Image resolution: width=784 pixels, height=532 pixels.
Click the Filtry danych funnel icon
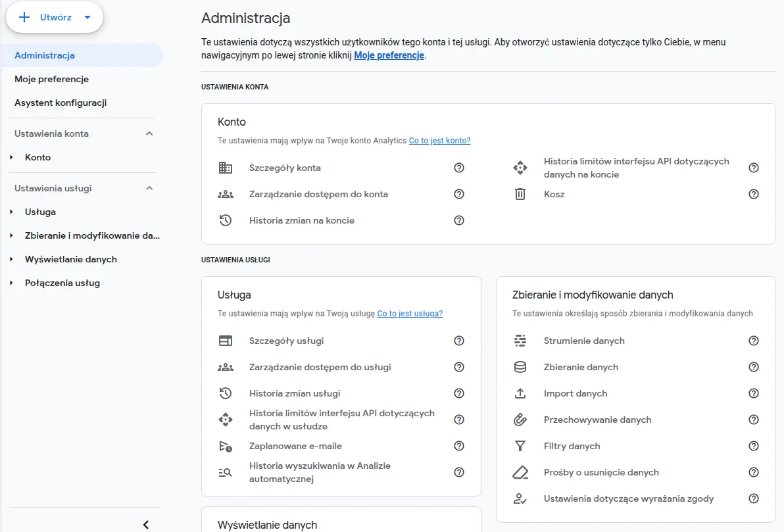tap(520, 446)
